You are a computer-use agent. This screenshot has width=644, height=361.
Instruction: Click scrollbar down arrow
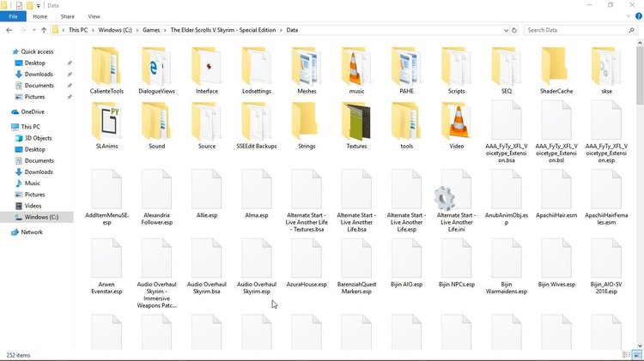(x=640, y=346)
